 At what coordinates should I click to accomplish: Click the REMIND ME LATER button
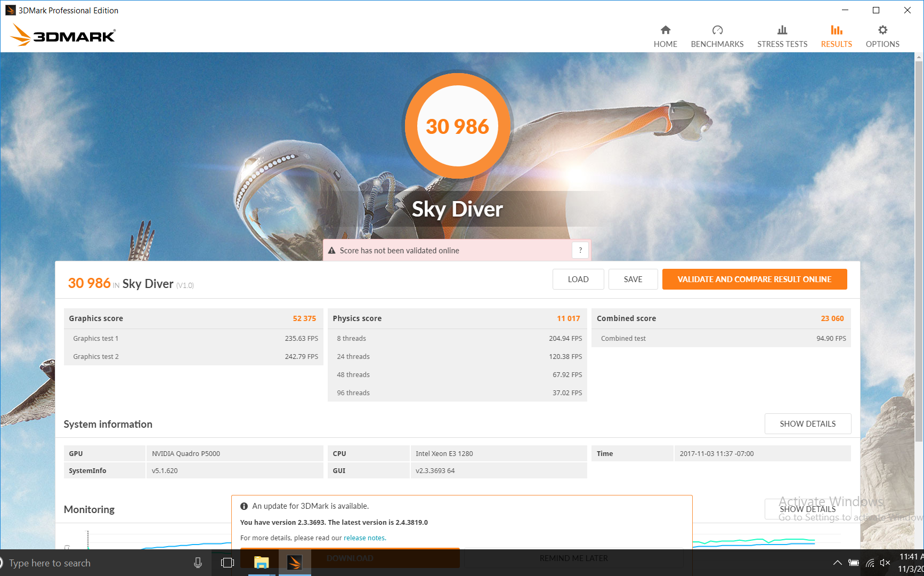[x=574, y=558]
